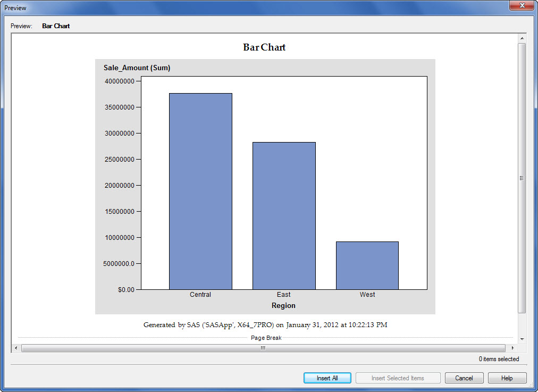Click the "East" category label
538x392 pixels.
click(x=284, y=295)
